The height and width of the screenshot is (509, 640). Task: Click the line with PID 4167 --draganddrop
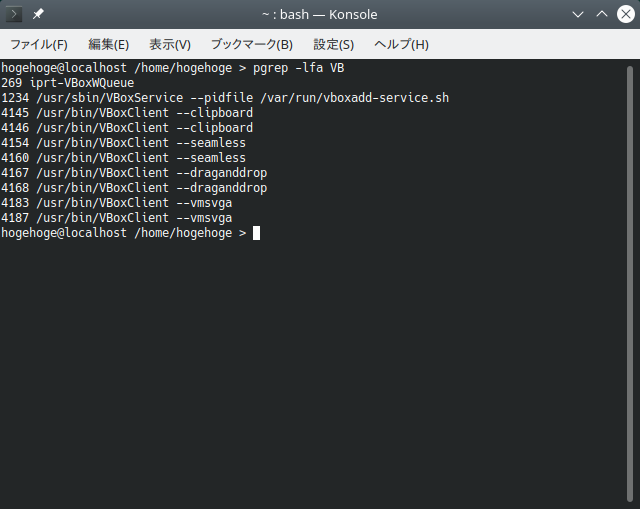[x=134, y=173]
